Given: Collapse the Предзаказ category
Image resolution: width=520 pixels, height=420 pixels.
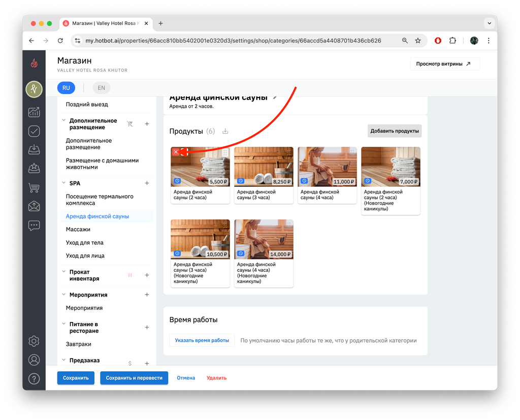Looking at the screenshot, I should click(x=64, y=360).
